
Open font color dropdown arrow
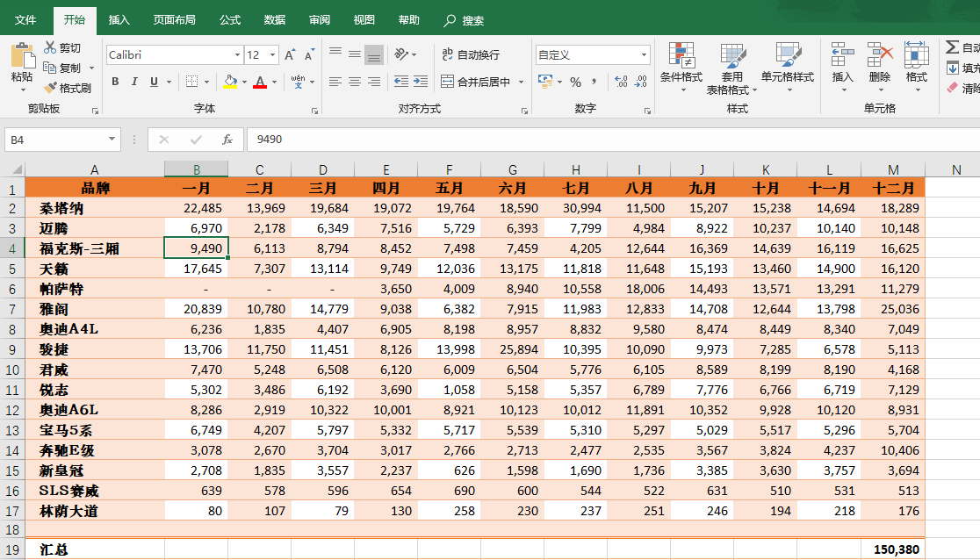274,82
